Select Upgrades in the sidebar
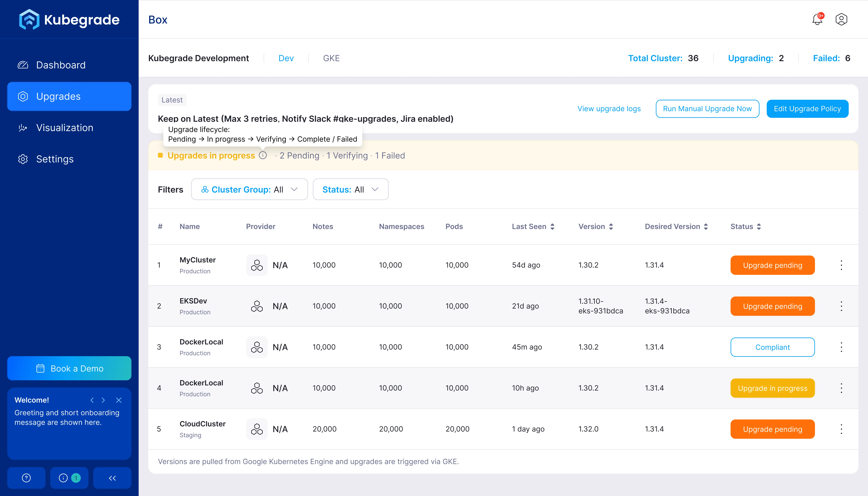868x496 pixels. pos(69,96)
